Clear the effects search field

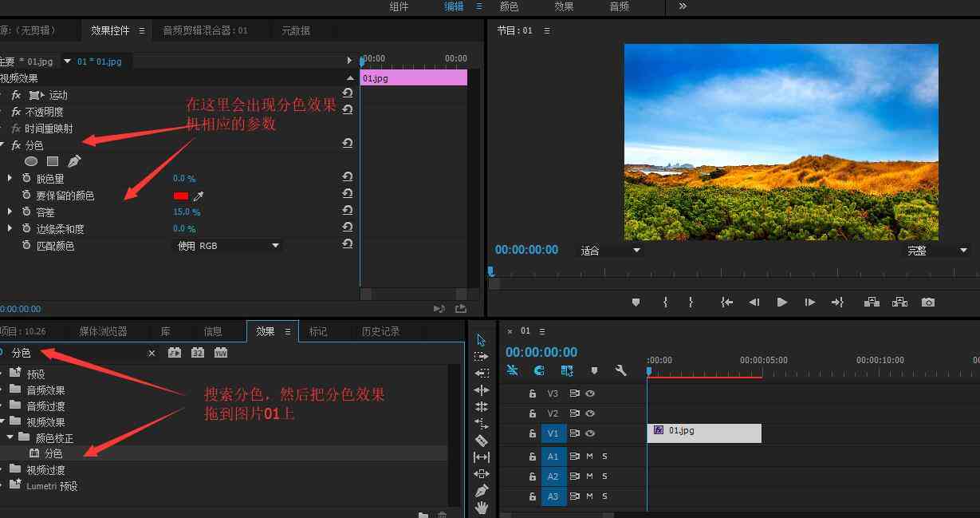pyautogui.click(x=152, y=353)
